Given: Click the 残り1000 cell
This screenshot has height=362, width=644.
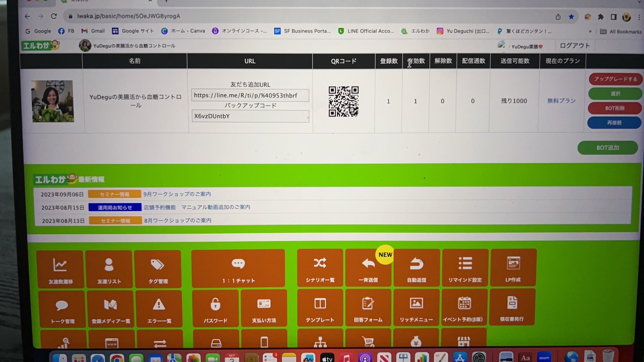Looking at the screenshot, I should [x=514, y=101].
